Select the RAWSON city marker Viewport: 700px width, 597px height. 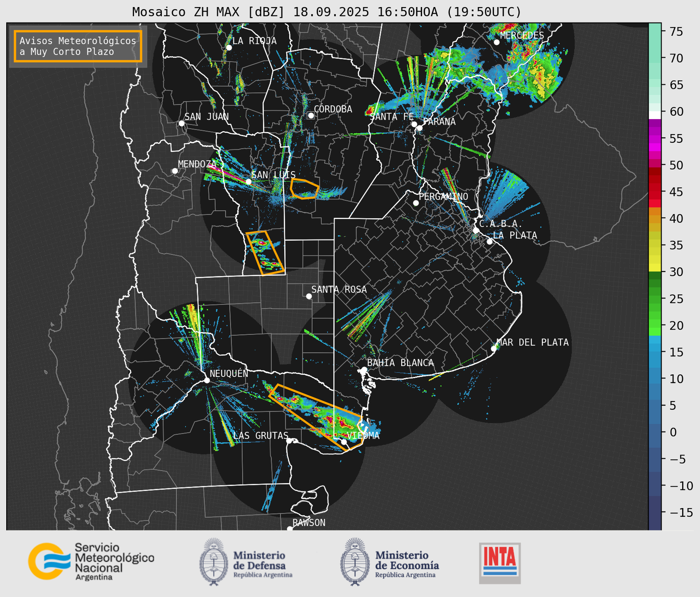pos(290,528)
